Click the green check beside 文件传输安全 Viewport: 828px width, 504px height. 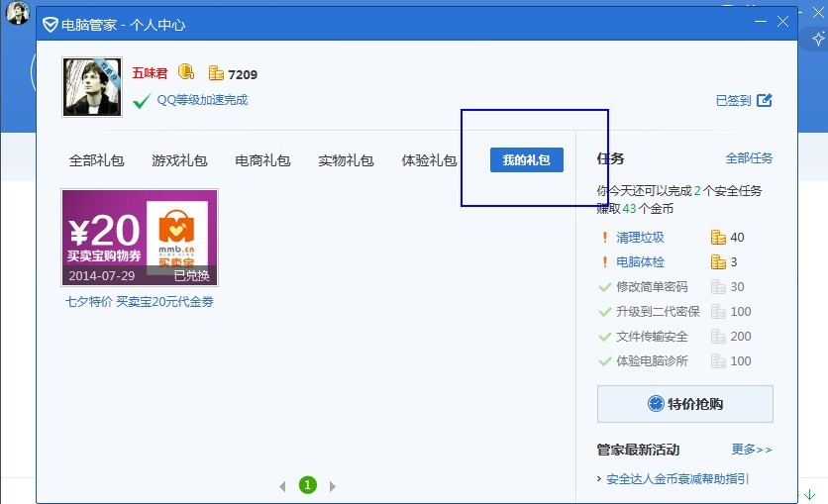coord(604,337)
